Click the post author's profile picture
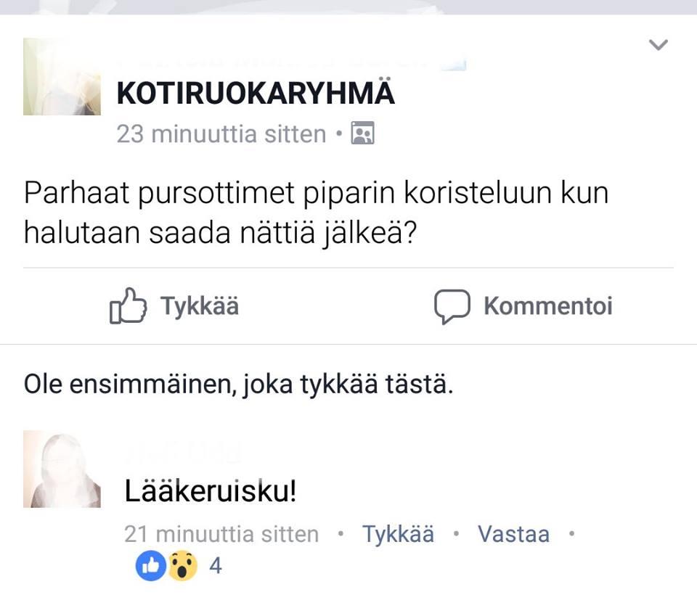 62,77
